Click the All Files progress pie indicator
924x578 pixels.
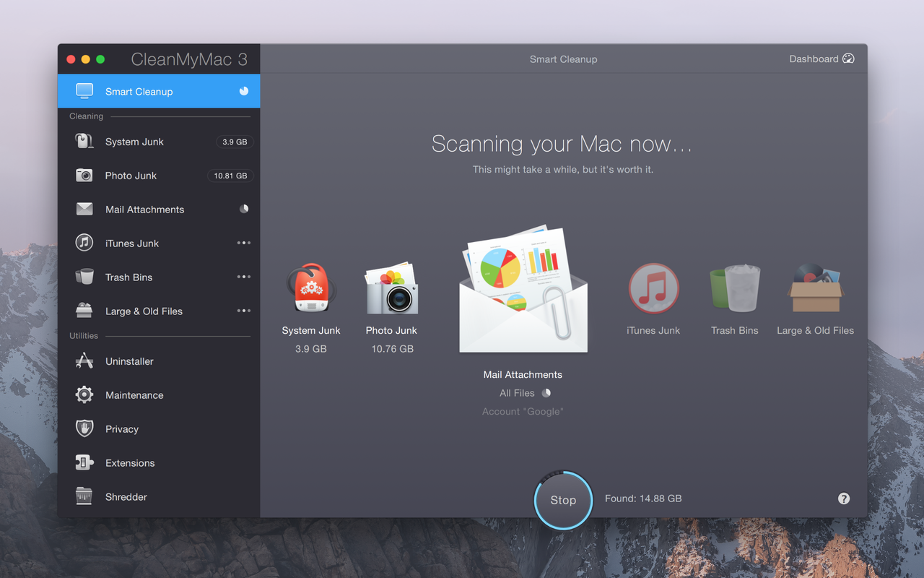[x=546, y=393]
